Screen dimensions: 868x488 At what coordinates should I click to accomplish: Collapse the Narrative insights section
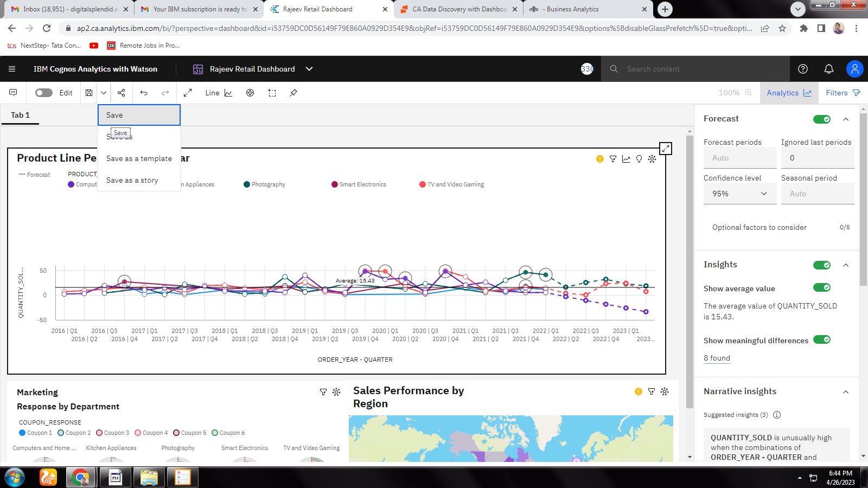[846, 391]
